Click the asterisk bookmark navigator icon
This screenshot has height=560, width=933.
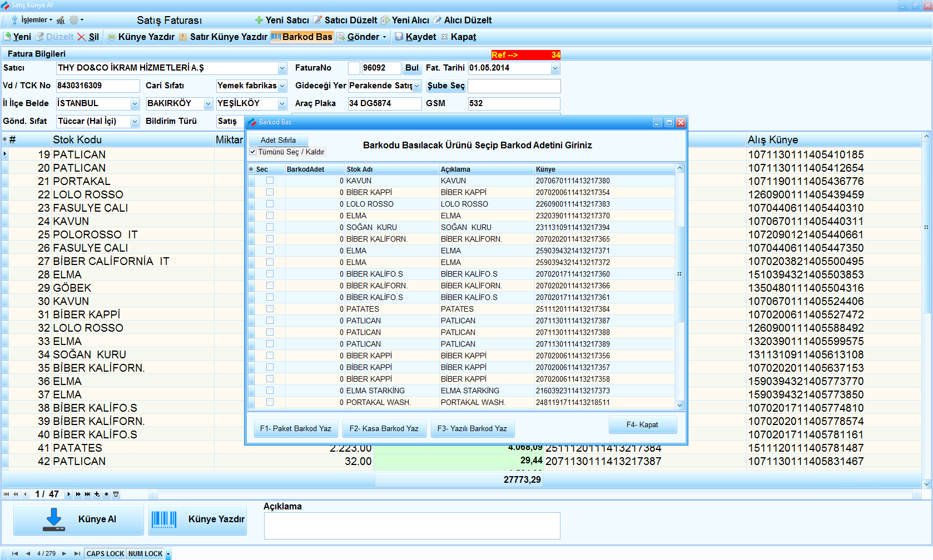pos(107,494)
